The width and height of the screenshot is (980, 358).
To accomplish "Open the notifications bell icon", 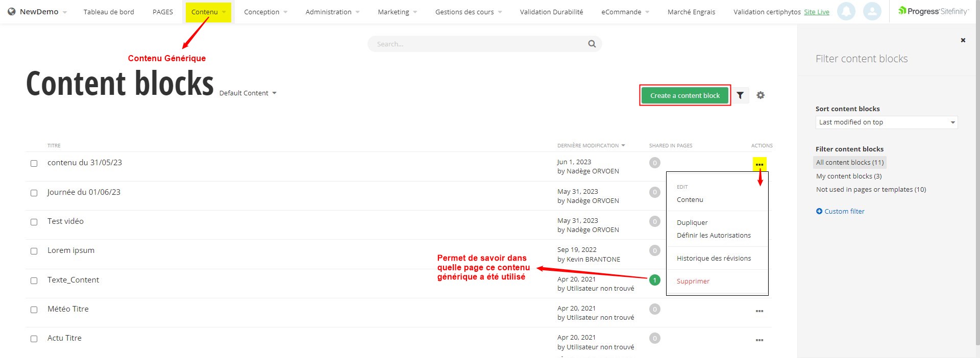I will tap(846, 11).
